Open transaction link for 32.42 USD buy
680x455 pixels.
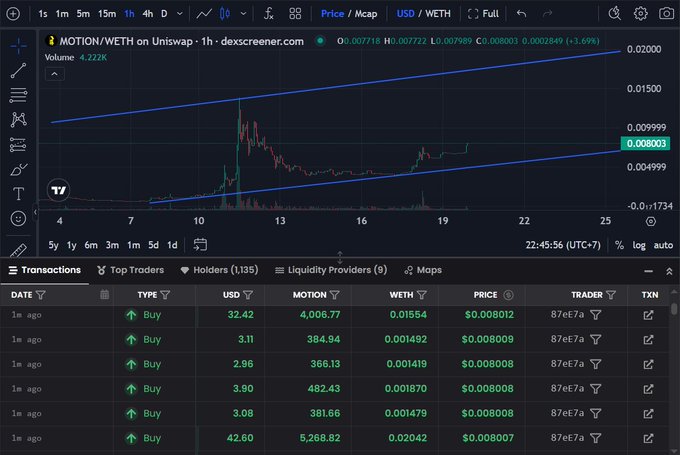pyautogui.click(x=648, y=315)
